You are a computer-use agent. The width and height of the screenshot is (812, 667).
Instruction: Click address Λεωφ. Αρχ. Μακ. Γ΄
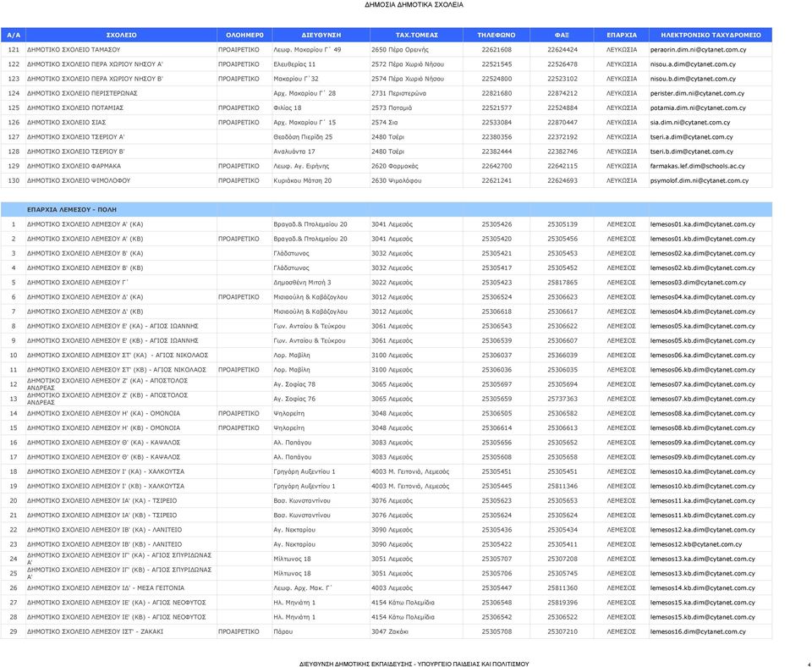click(x=303, y=587)
